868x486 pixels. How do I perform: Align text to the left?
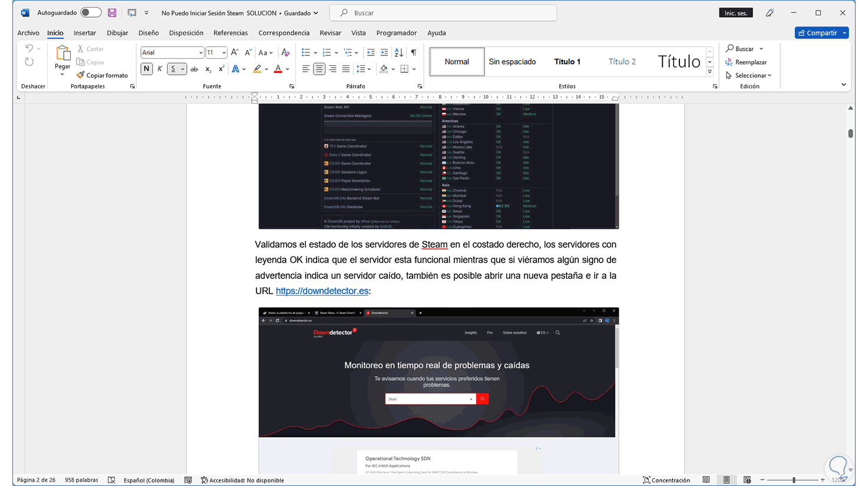click(x=306, y=69)
